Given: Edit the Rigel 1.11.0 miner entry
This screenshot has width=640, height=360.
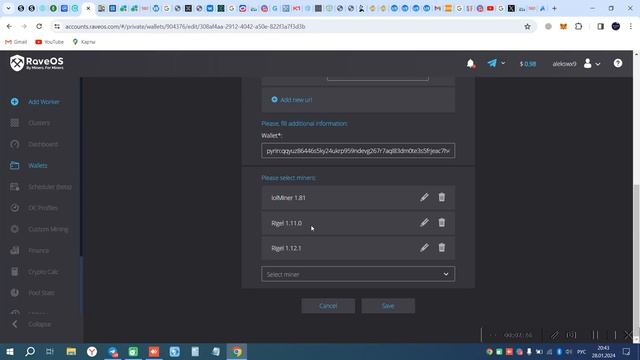Looking at the screenshot, I should pyautogui.click(x=424, y=223).
